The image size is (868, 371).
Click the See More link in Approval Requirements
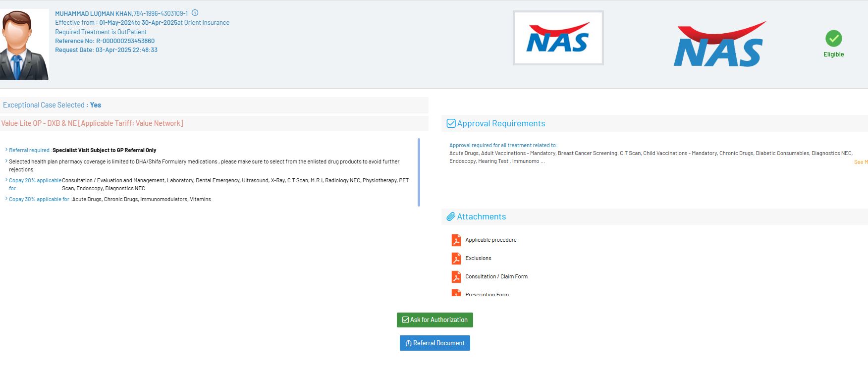click(861, 162)
